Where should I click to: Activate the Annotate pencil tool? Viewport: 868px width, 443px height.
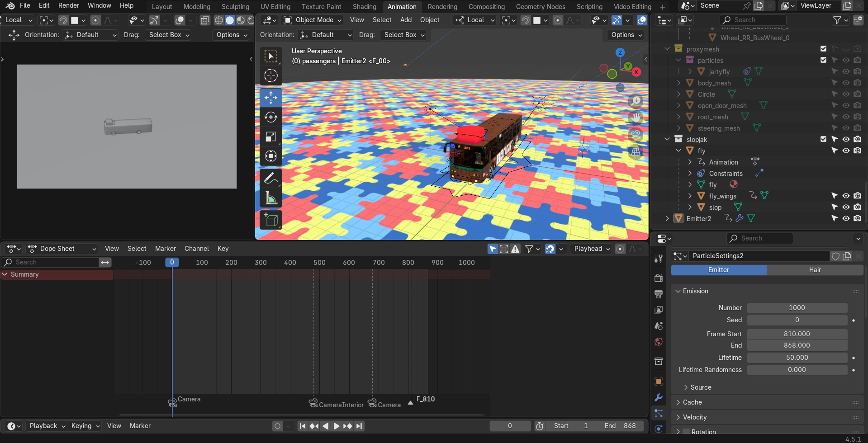(270, 178)
